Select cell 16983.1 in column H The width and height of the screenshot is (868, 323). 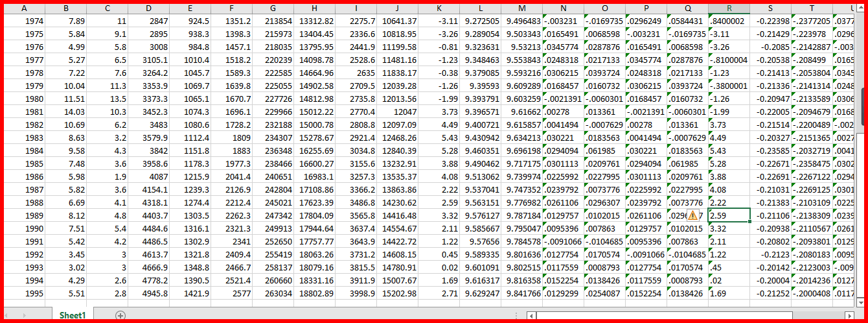[314, 176]
